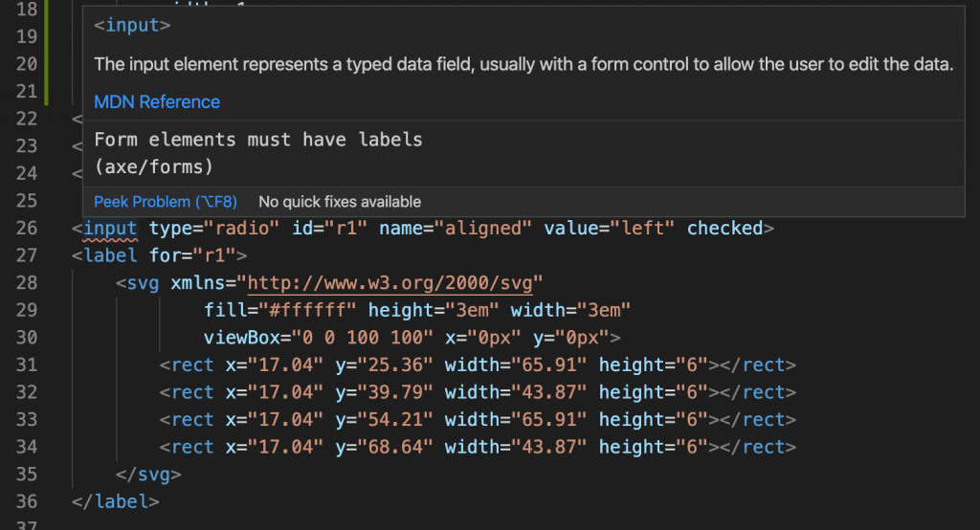Click the rect with y="39.79"
The image size is (980, 530).
478,392
